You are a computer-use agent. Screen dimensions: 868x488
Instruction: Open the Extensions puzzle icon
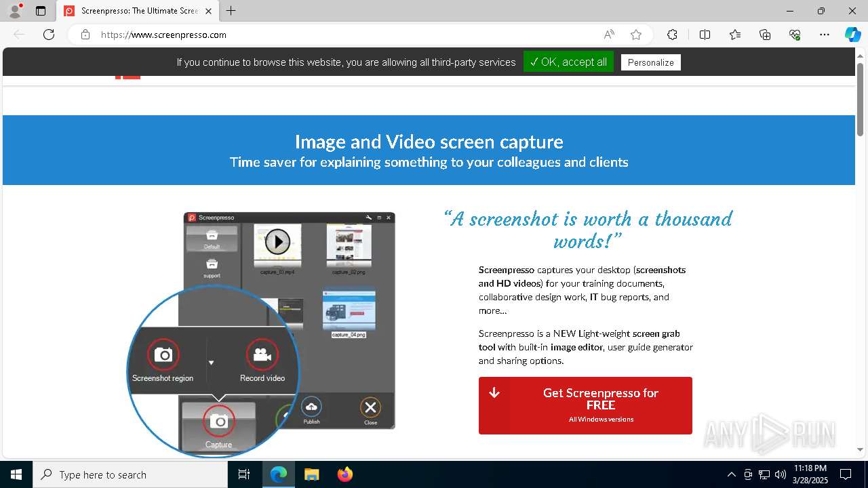coord(672,35)
